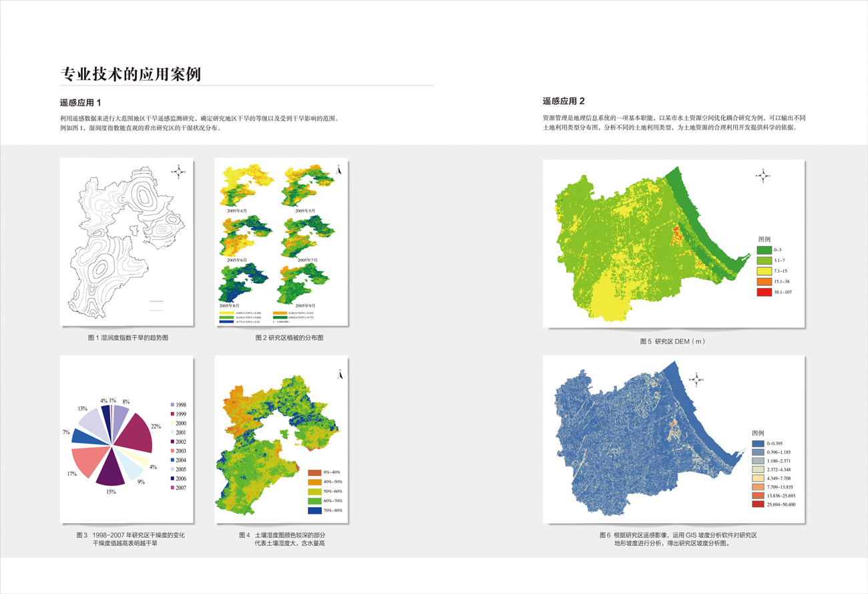Click the north arrow in Figure 4 soil moisture map
868x594 pixels.
click(x=339, y=374)
